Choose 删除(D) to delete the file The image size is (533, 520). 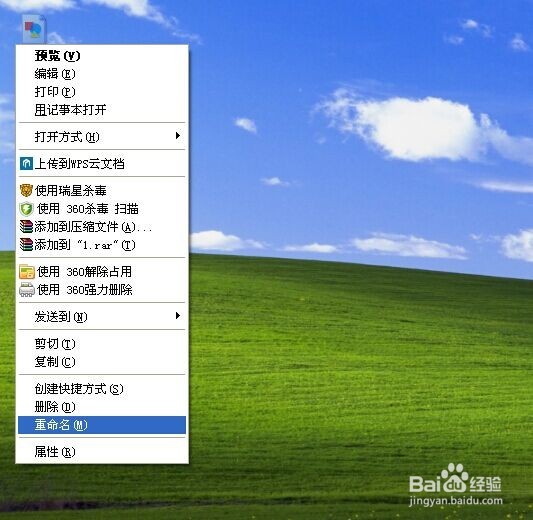point(102,406)
